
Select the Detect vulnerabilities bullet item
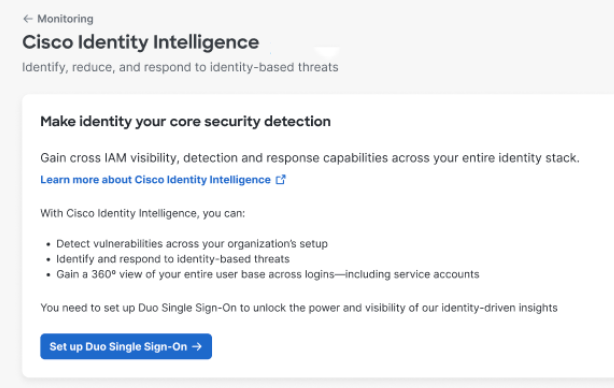coord(192,244)
